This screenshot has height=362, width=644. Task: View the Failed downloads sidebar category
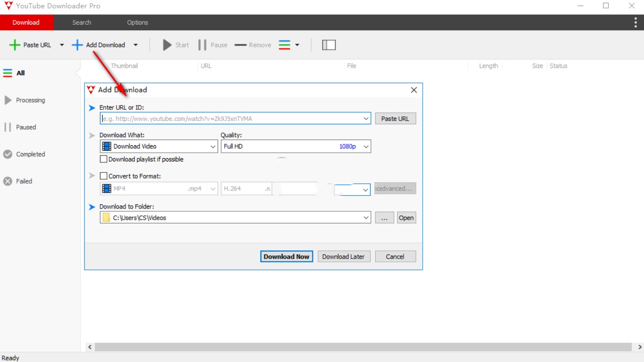point(23,181)
